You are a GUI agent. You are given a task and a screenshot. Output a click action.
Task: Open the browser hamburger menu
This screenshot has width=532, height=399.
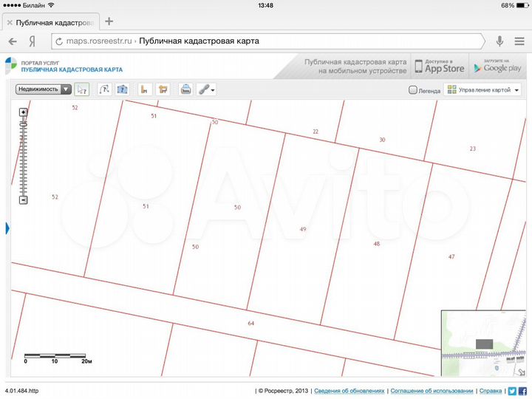pos(519,41)
